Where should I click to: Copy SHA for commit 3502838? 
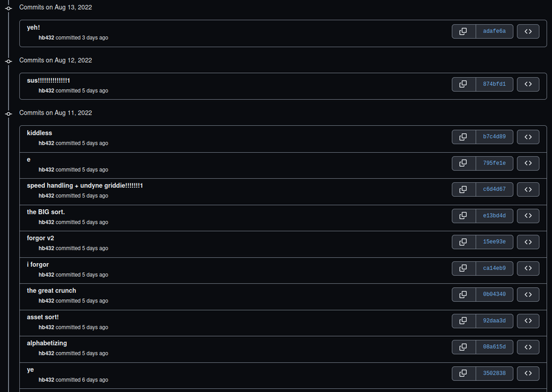point(463,374)
